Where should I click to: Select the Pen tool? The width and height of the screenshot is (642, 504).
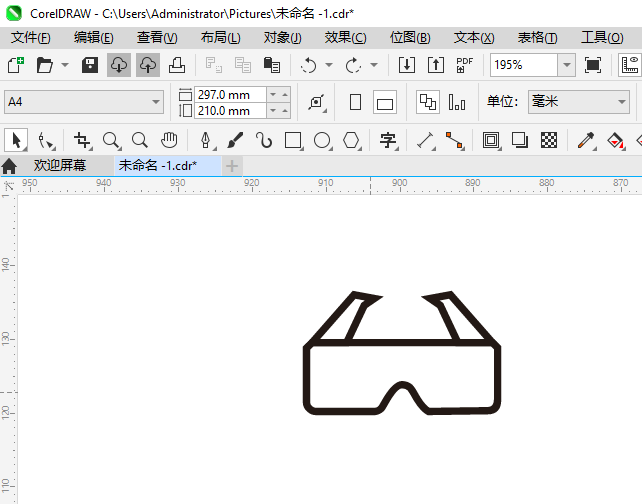206,140
